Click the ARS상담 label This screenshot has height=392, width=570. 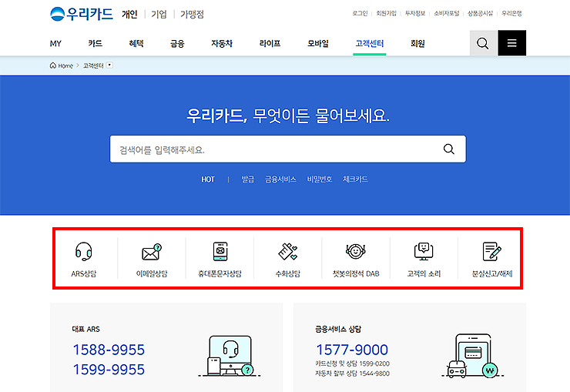[84, 274]
